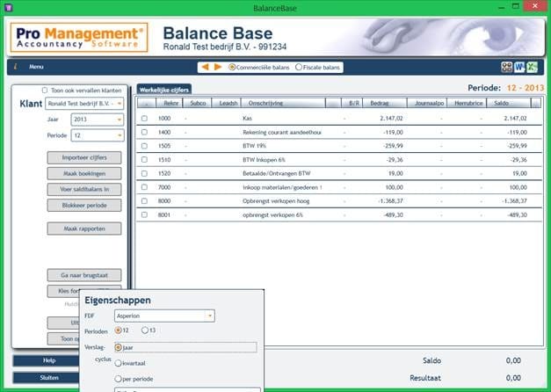Screen dimensions: 551x392
Task: Click 'Opbrengst verkopen hoog' description
Action: 276,201
